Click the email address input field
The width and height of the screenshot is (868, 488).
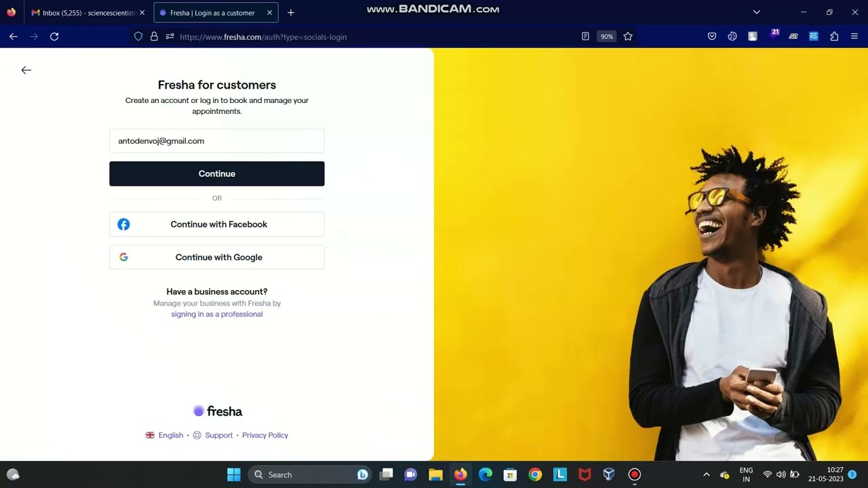pyautogui.click(x=217, y=141)
